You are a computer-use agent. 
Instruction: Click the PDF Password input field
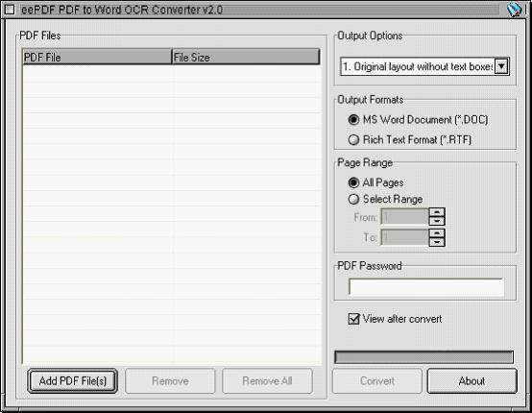click(x=426, y=287)
